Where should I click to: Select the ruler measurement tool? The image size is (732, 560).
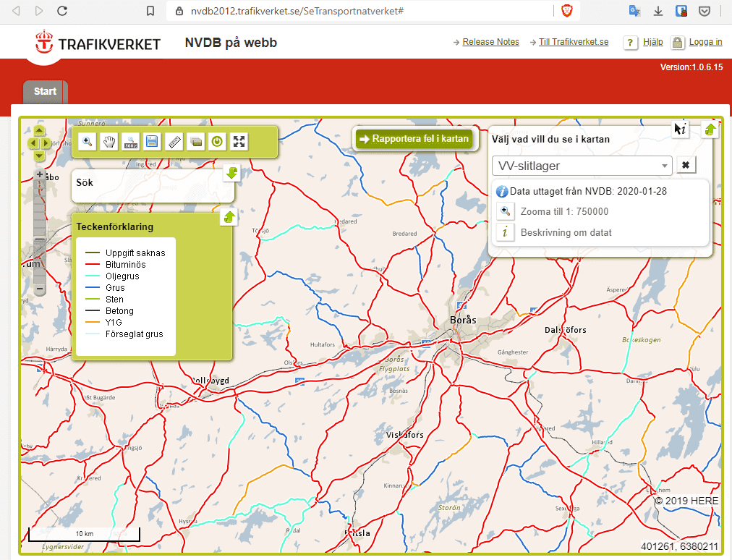(174, 142)
